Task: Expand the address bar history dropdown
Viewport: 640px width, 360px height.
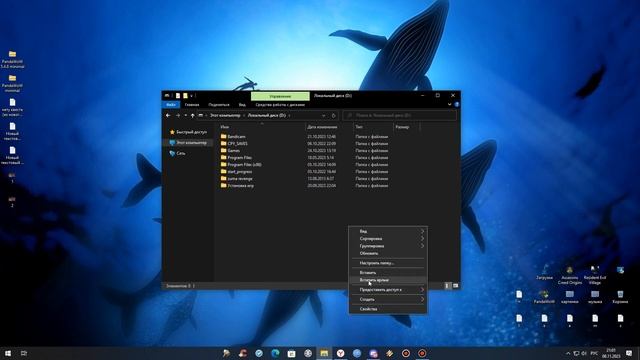Action: [323, 116]
